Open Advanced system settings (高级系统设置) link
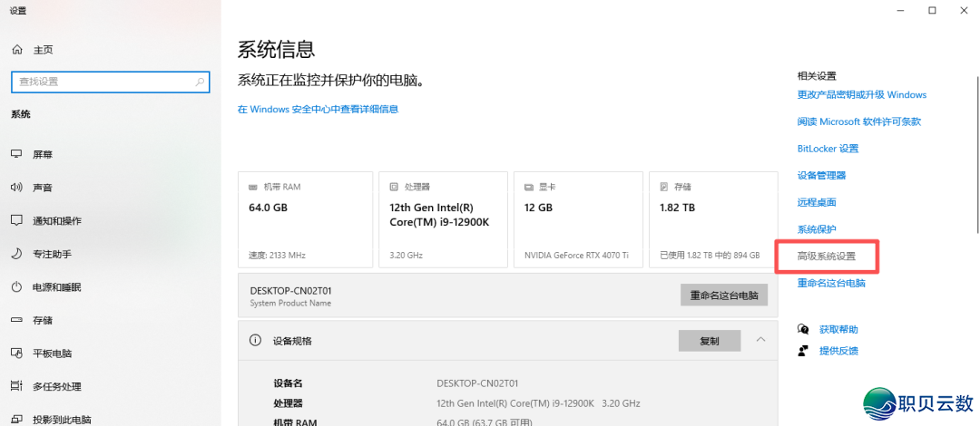980x426 pixels. pyautogui.click(x=826, y=257)
